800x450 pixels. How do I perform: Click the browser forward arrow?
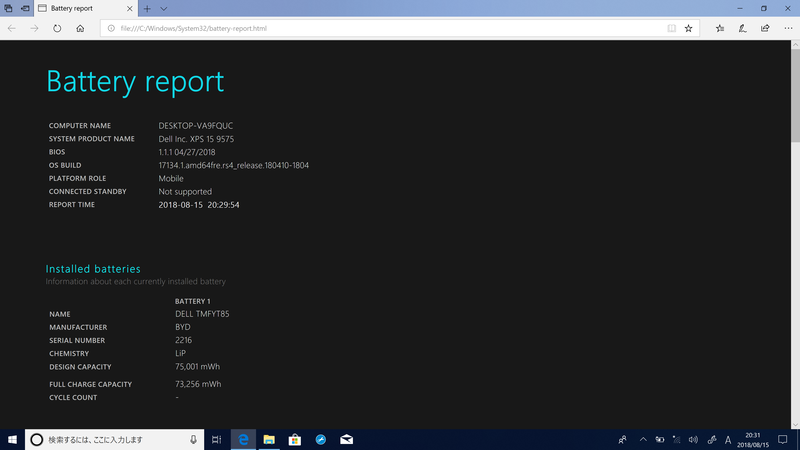pos(34,29)
